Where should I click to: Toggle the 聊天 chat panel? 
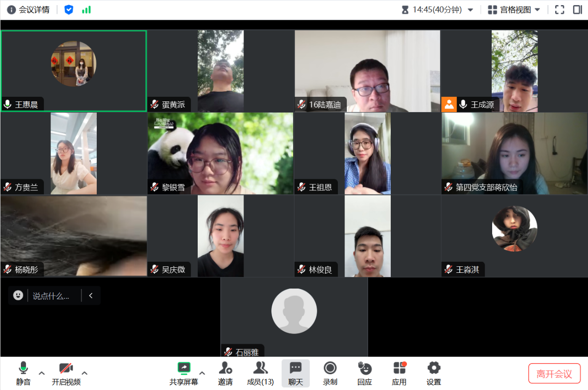(295, 373)
